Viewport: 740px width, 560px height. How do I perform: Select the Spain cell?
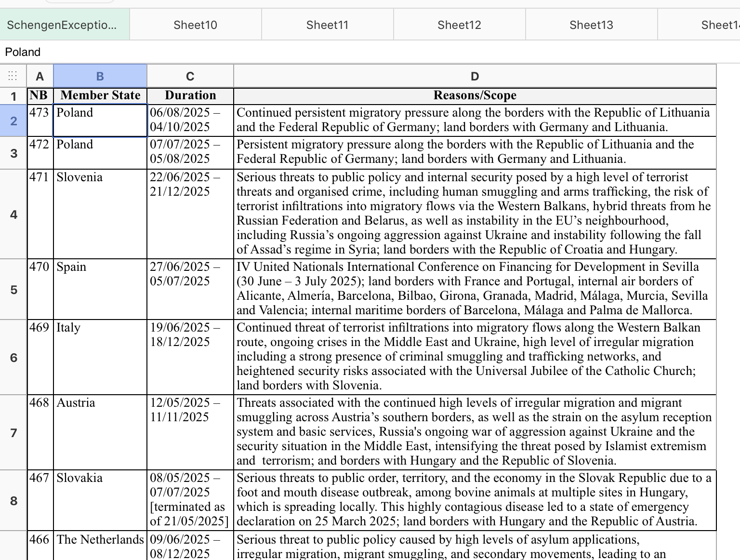coord(100,289)
